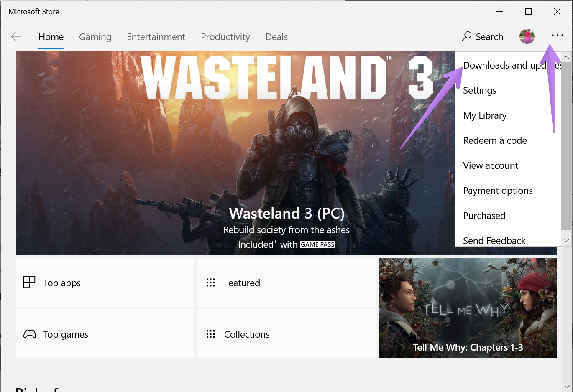Click the Featured grid icon
The width and height of the screenshot is (573, 392).
tap(210, 283)
